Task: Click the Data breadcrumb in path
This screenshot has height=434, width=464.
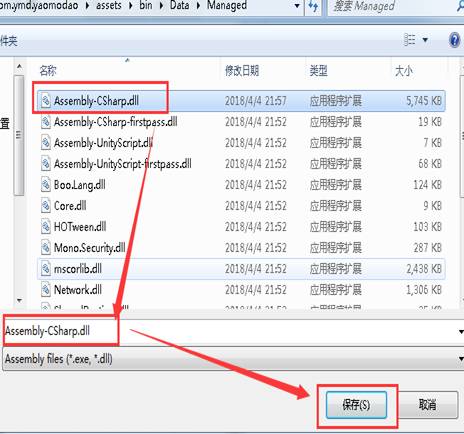Action: 179,6
